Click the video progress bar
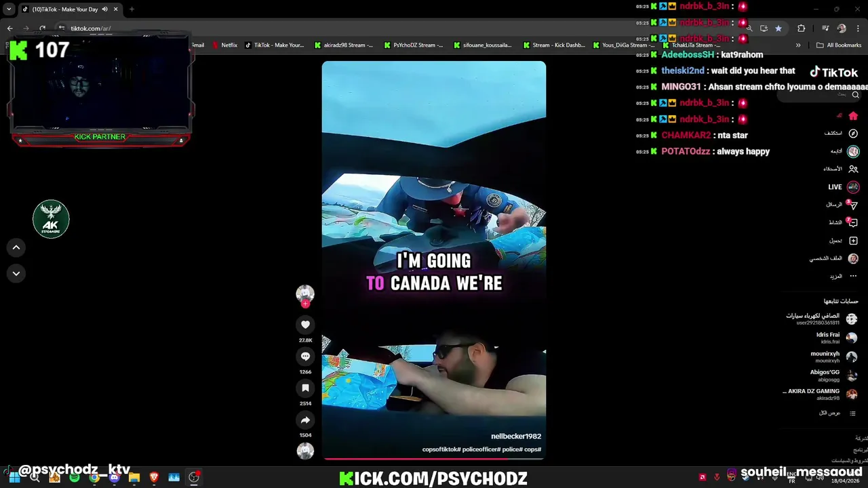 click(x=434, y=459)
